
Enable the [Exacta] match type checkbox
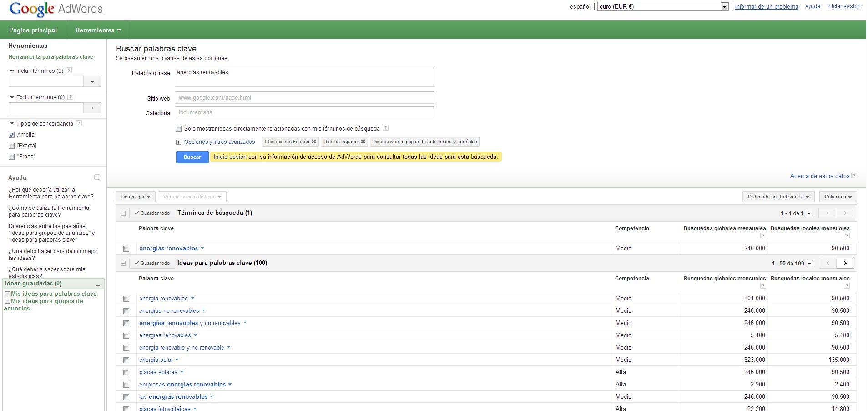tap(12, 146)
